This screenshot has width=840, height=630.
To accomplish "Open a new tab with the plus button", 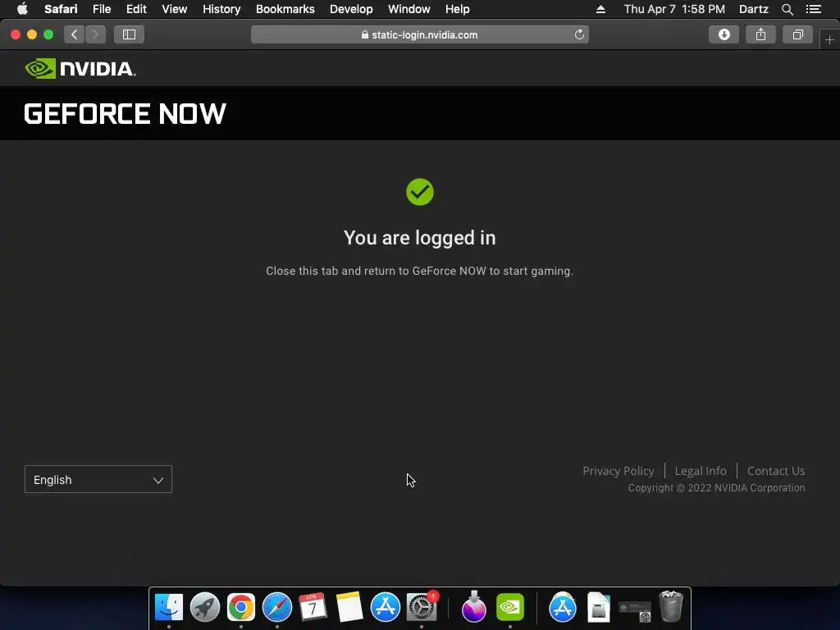I will (x=829, y=39).
